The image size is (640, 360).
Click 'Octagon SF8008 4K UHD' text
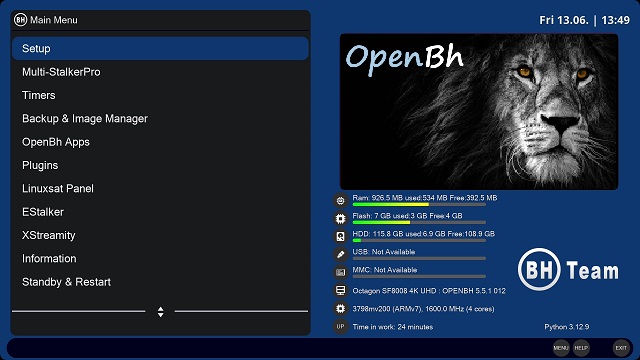(394, 291)
